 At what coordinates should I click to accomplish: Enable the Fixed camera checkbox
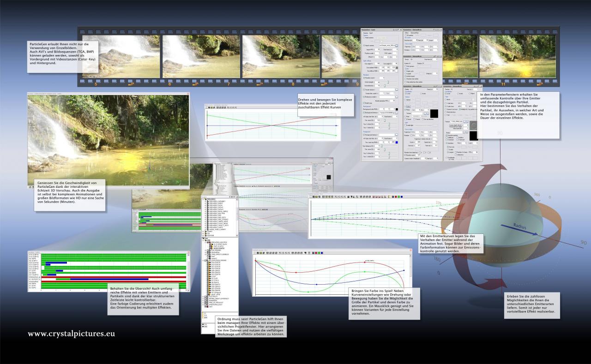coord(364,38)
